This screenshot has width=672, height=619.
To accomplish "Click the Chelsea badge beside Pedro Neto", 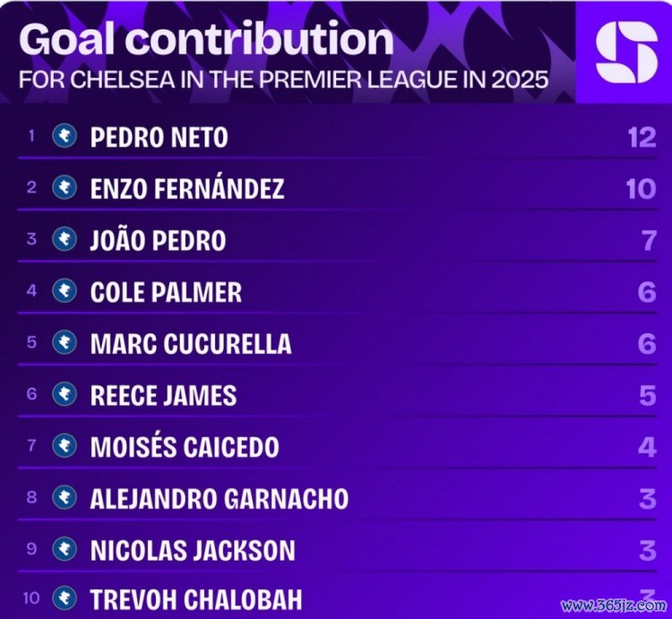I will pyautogui.click(x=65, y=136).
